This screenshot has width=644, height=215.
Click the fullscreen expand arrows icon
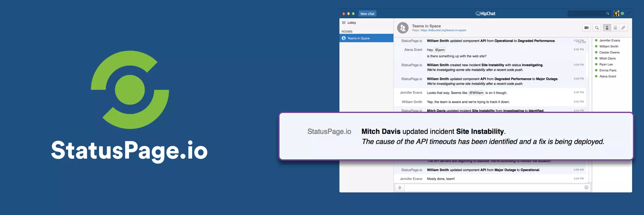[629, 14]
